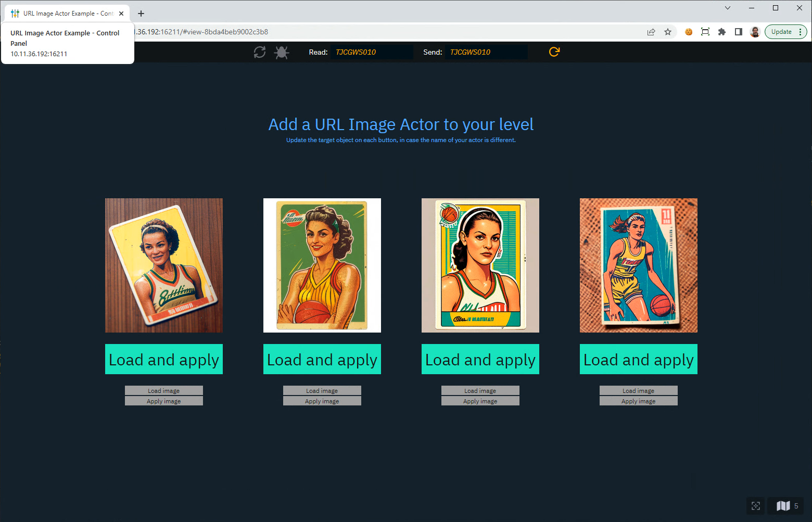
Task: Click Load and apply under first card
Action: pos(164,359)
